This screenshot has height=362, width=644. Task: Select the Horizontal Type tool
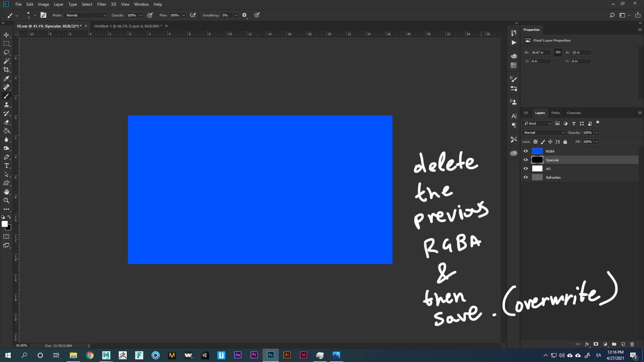point(6,166)
